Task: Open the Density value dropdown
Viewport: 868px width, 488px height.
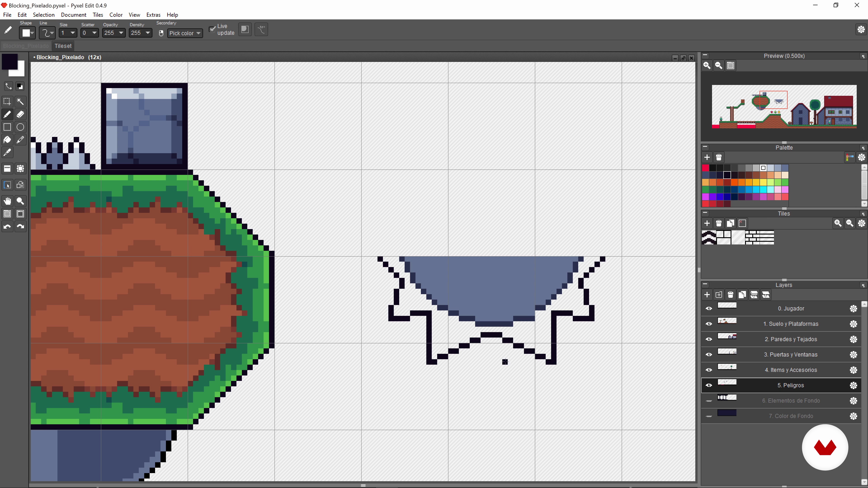Action: point(141,33)
